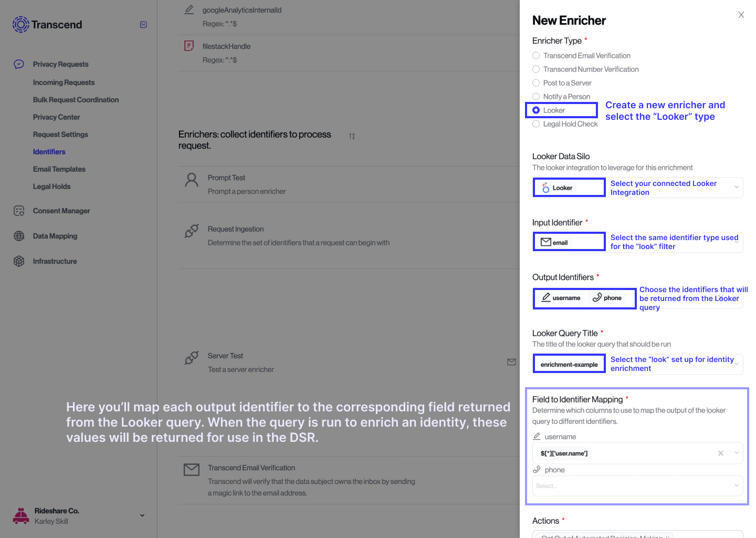
Task: Select the Privacy Requests speech bubble icon
Action: (x=19, y=64)
